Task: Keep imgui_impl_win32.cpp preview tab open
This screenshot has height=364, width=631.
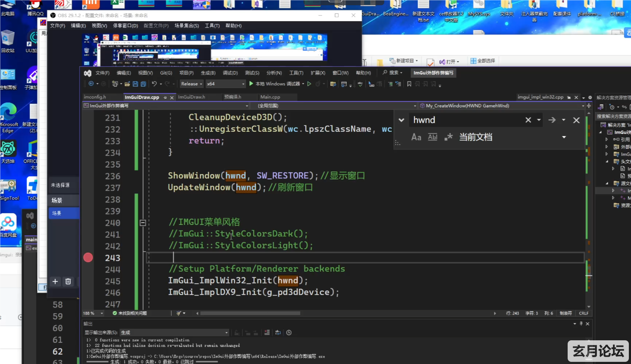Action: [569, 97]
